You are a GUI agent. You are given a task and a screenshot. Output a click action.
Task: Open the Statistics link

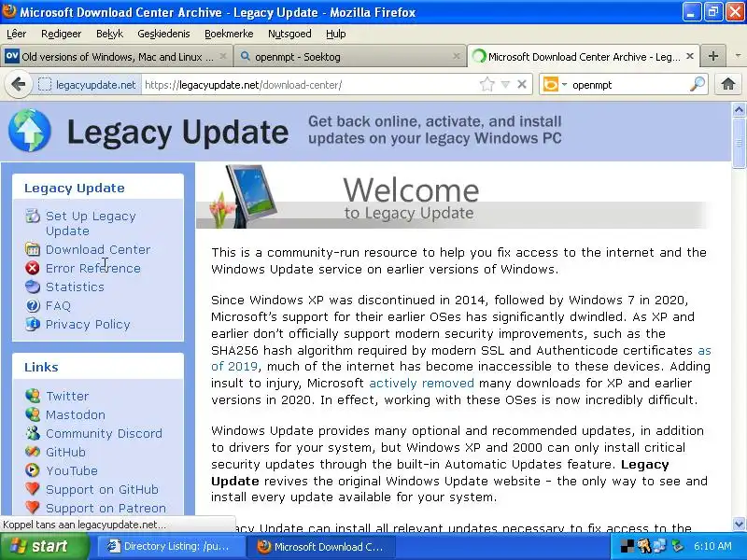[x=75, y=287]
